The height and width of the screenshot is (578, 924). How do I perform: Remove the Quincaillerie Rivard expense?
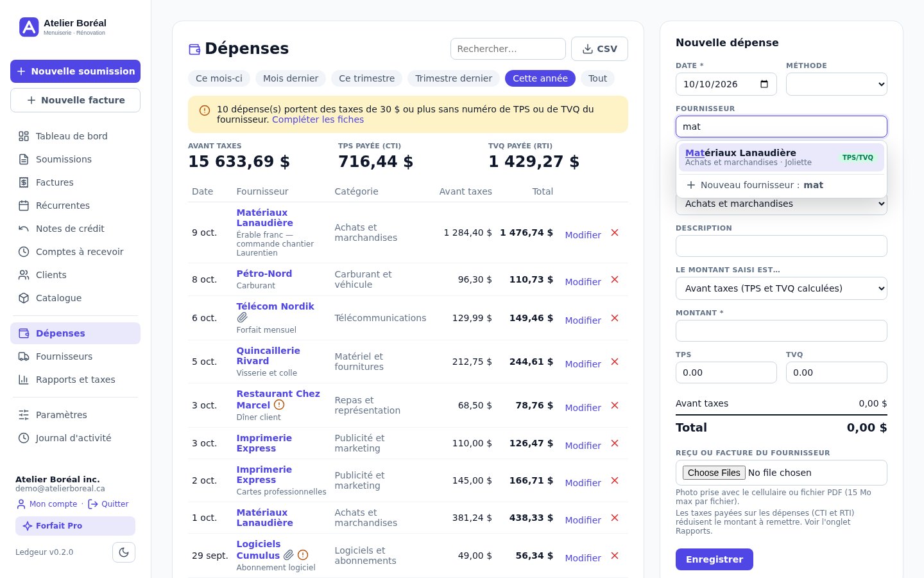615,362
